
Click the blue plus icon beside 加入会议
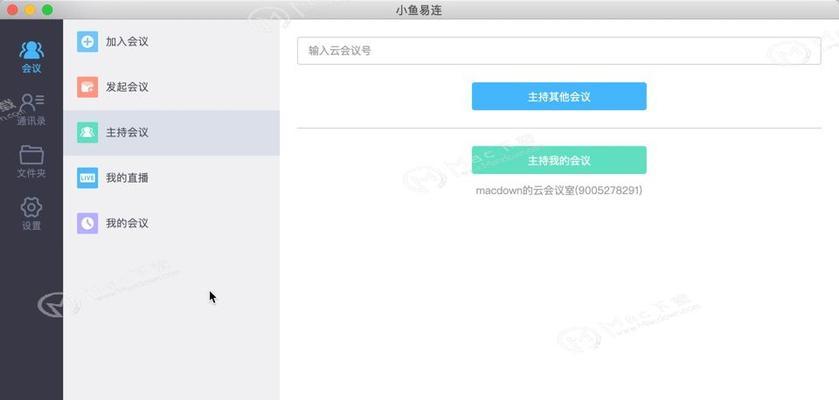coord(87,42)
